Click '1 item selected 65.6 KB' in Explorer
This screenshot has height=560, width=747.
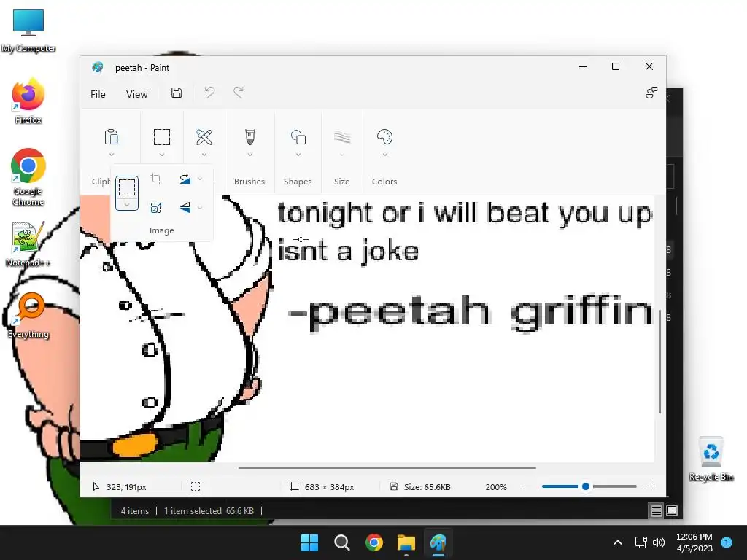pyautogui.click(x=209, y=511)
